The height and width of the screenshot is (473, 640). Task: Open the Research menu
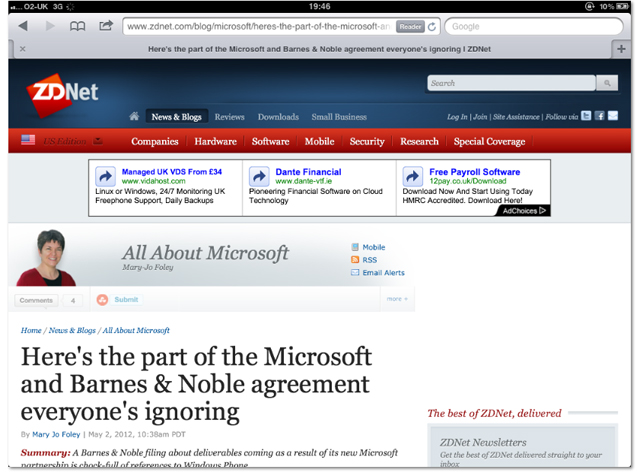(x=419, y=142)
